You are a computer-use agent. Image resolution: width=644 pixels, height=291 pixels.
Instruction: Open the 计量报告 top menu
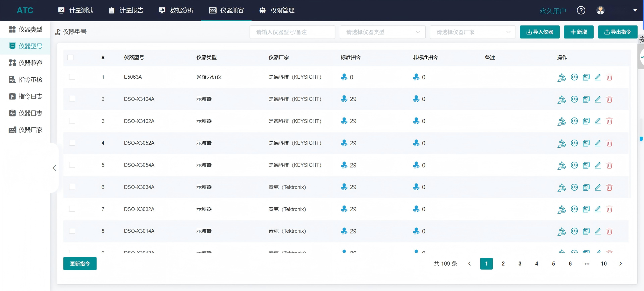click(x=126, y=10)
